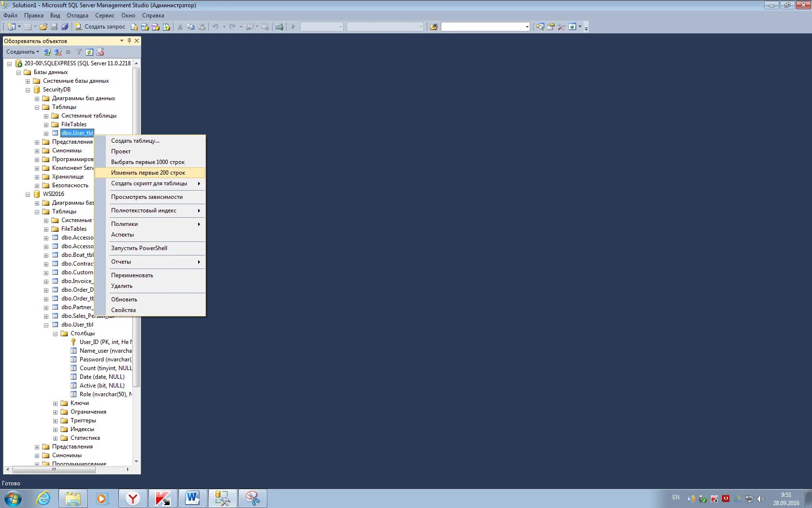The image size is (812, 508).
Task: Click the Создать запрос button
Action: coord(100,27)
